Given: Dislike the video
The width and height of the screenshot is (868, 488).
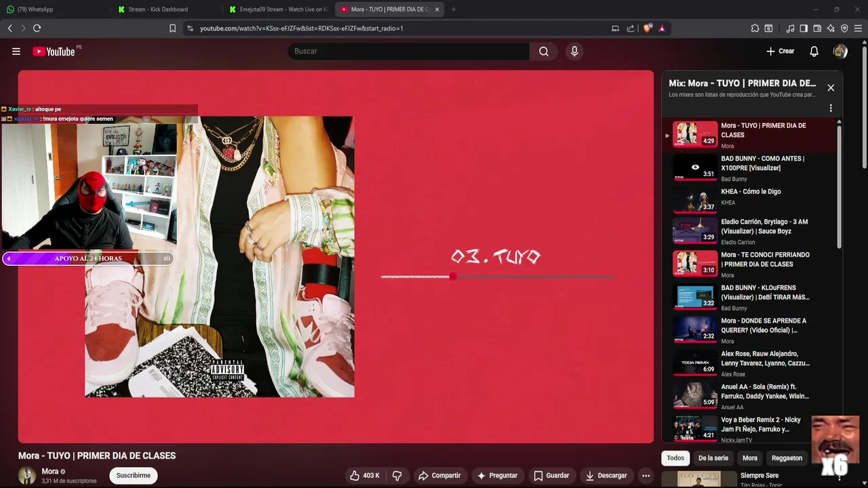Looking at the screenshot, I should [397, 476].
